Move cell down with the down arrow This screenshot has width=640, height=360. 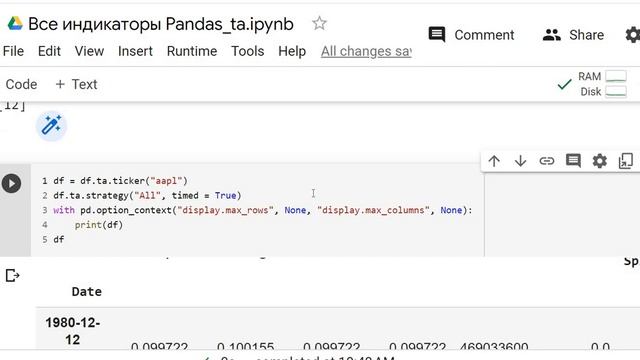(x=520, y=161)
